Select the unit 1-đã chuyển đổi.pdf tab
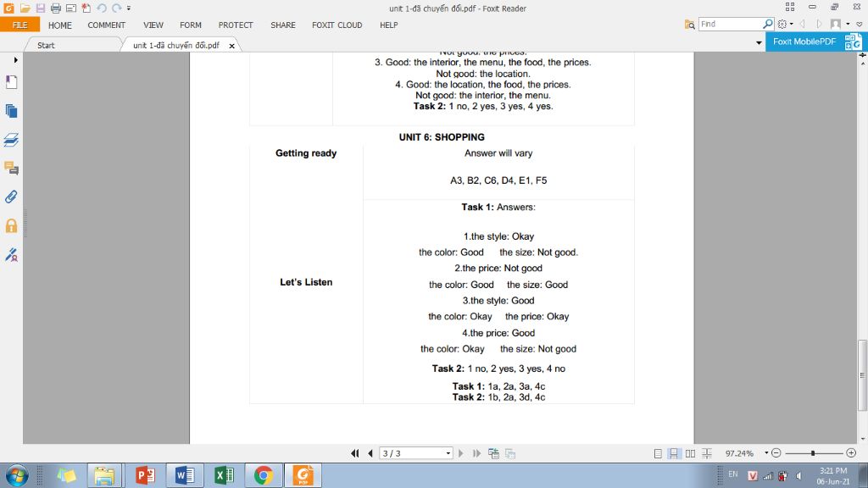 click(x=176, y=46)
